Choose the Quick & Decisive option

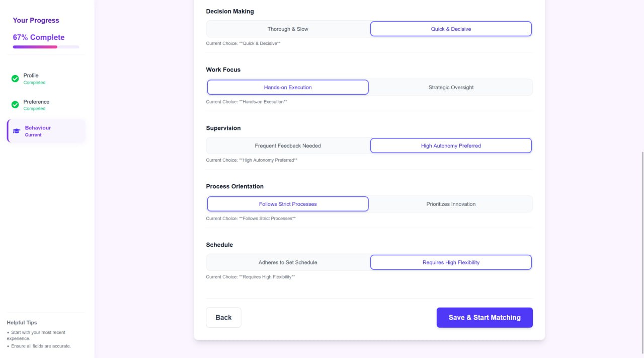(x=451, y=29)
